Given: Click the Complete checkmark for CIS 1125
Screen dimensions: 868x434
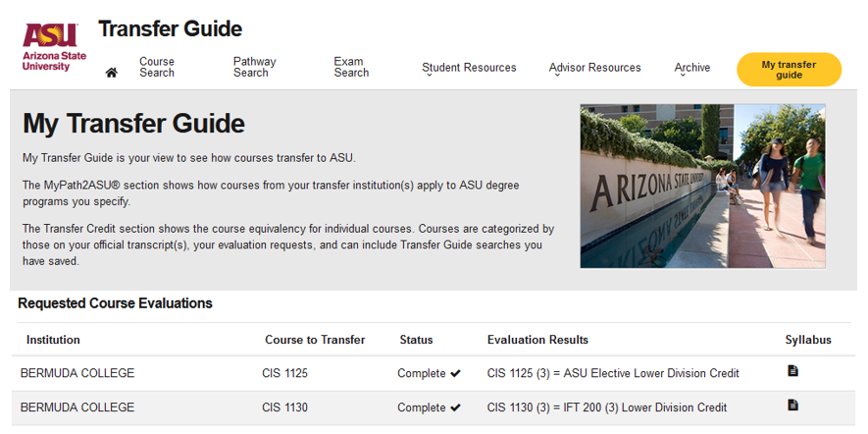Looking at the screenshot, I should point(456,373).
